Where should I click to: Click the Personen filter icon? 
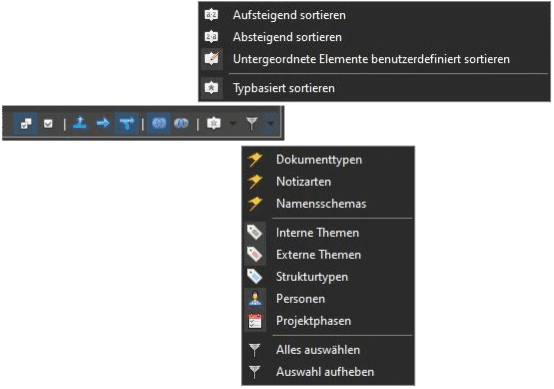coord(255,299)
